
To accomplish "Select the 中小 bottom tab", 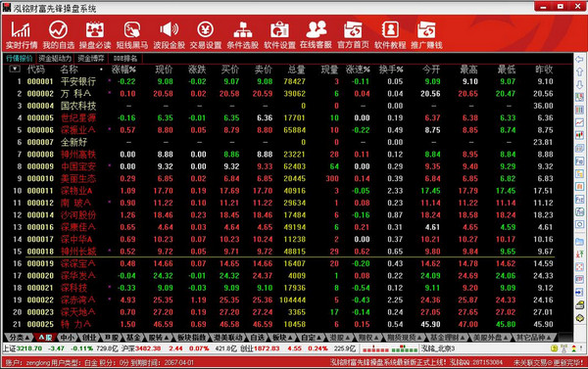I will tap(67, 337).
